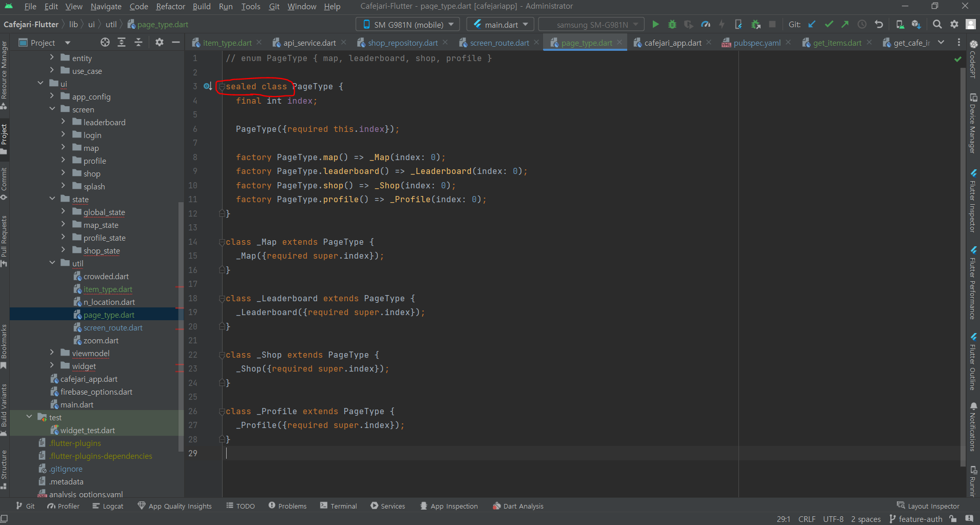Collapse the state folder

click(52, 198)
